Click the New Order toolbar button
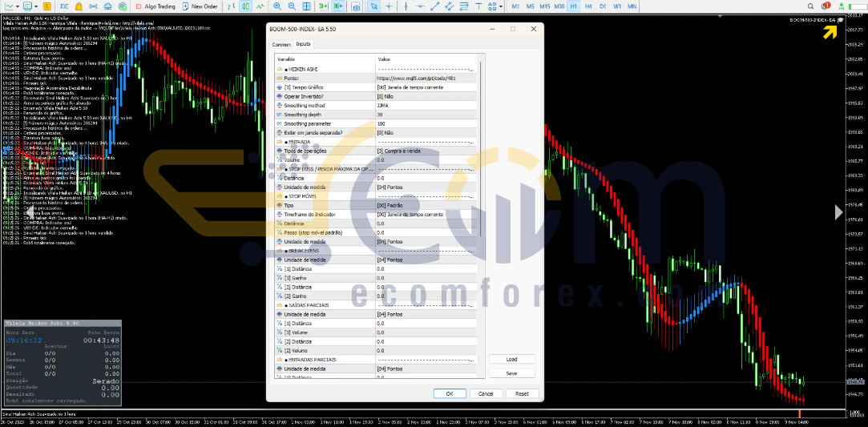Viewport: 868px width, 427px height. 200,6
